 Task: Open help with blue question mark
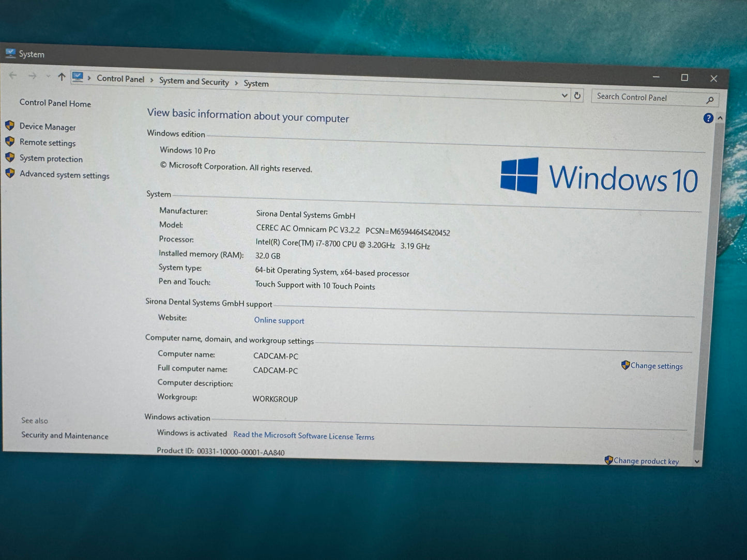pos(708,118)
